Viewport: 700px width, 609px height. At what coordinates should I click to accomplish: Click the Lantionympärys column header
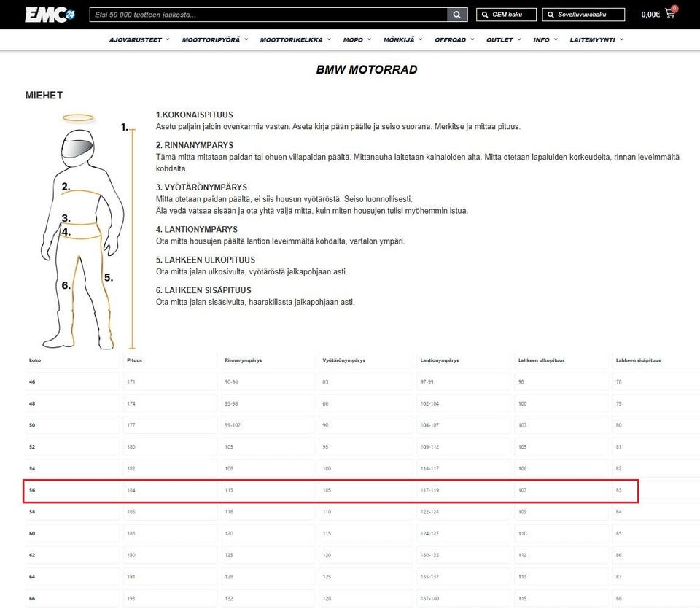point(439,360)
